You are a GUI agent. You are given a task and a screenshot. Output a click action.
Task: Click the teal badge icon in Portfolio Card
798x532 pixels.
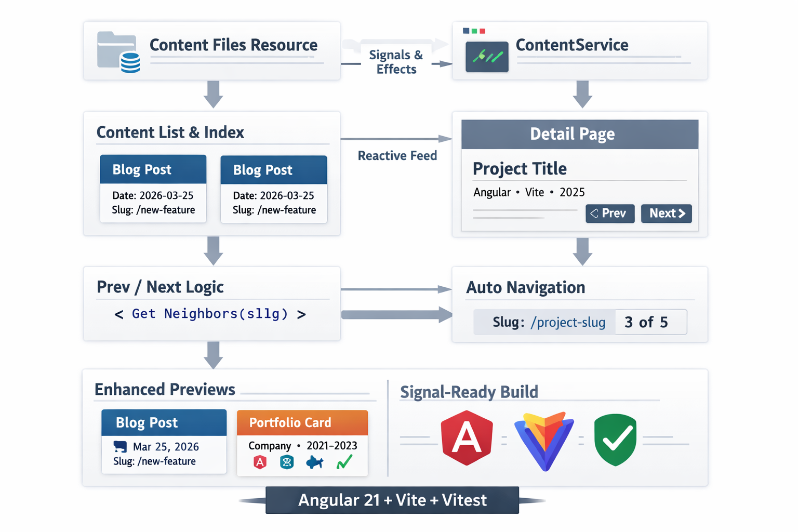tap(287, 462)
